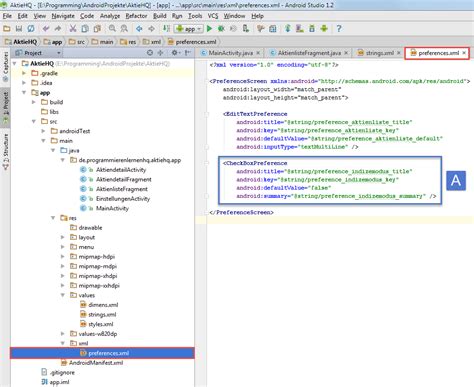Click the Open folder toolbar icon

point(7,29)
